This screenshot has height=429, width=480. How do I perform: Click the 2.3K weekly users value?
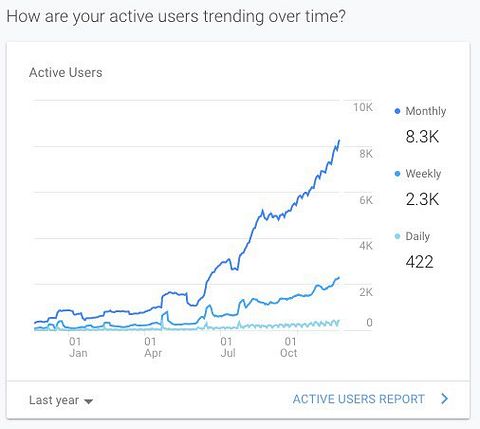tap(422, 199)
